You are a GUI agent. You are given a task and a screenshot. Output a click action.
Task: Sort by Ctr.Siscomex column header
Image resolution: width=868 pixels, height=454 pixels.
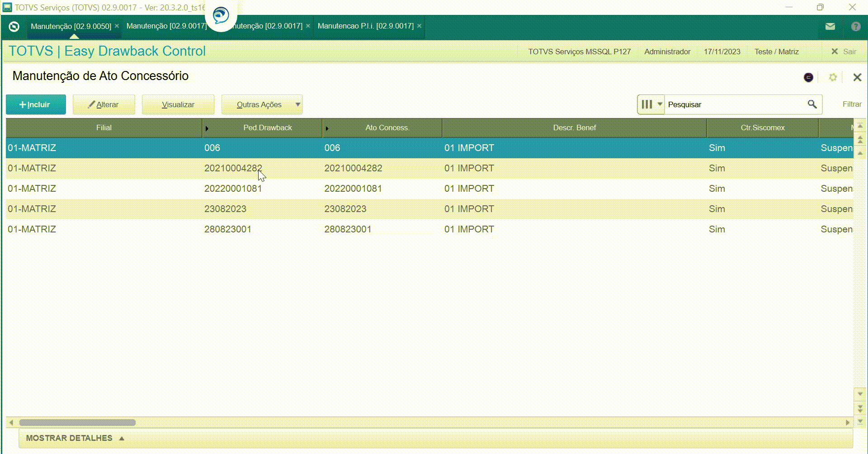tap(762, 128)
